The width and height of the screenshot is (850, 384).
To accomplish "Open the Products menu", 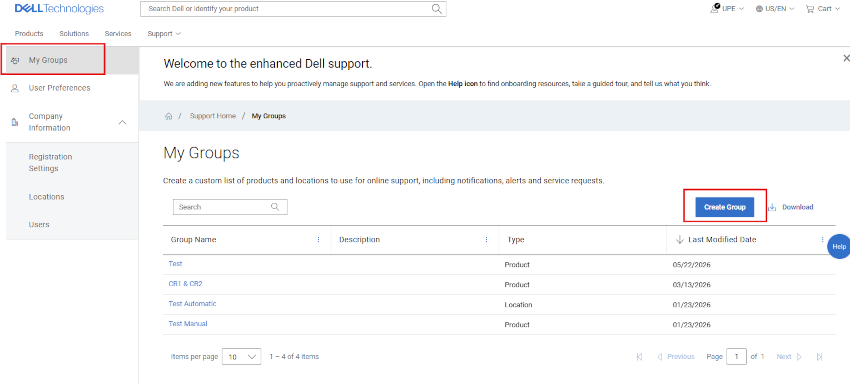I will 29,34.
